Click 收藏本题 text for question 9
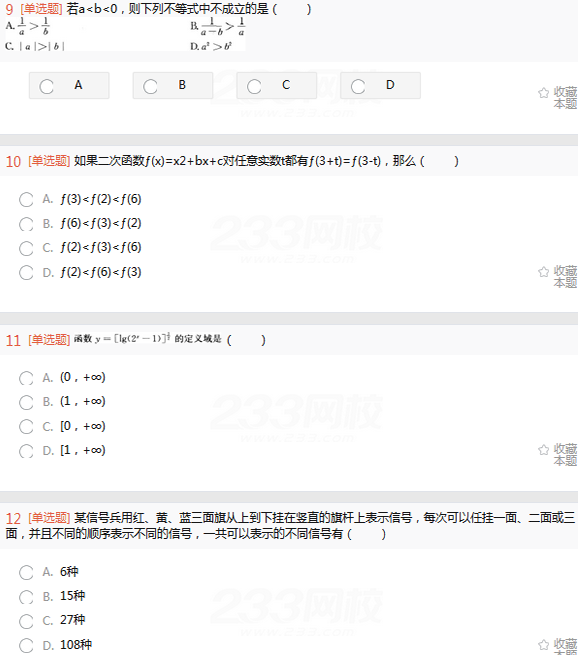 565,98
